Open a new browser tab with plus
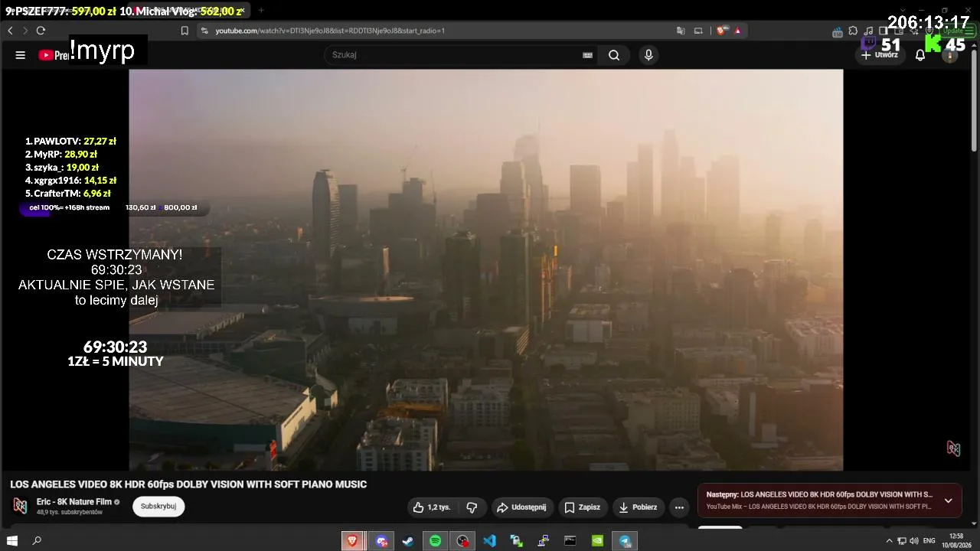Screen dimensions: 980x551 pos(260,11)
